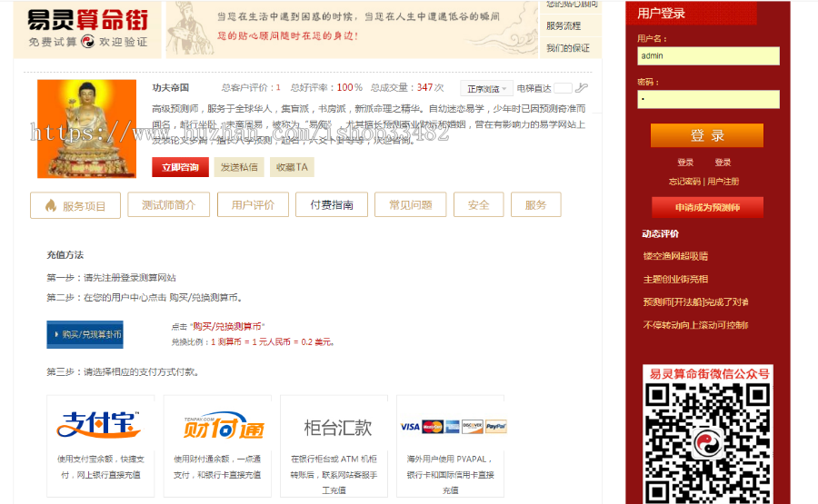This screenshot has width=818, height=504.
Task: Click the American Express card icon
Action: pyautogui.click(x=453, y=427)
